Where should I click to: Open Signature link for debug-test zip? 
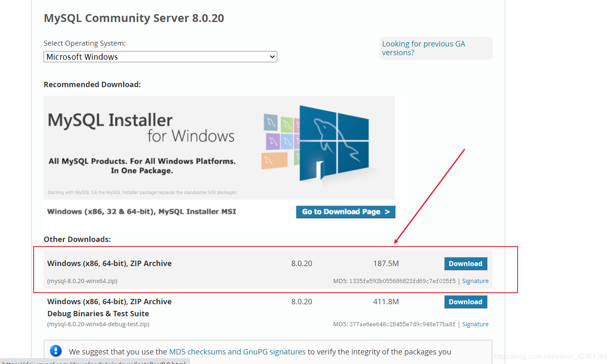tap(475, 324)
